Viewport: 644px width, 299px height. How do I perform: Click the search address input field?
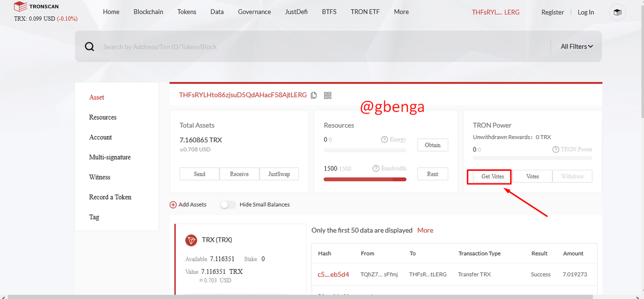pos(322,47)
